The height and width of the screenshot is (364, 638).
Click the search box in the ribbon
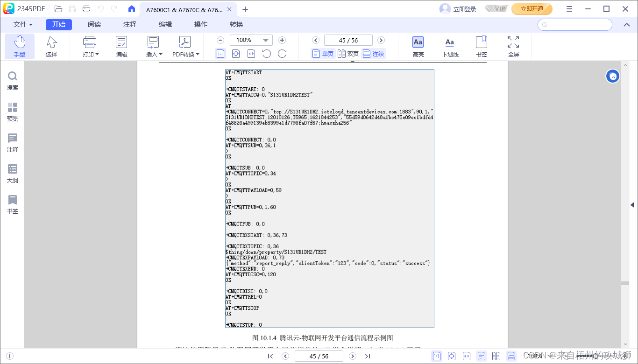coord(575,25)
